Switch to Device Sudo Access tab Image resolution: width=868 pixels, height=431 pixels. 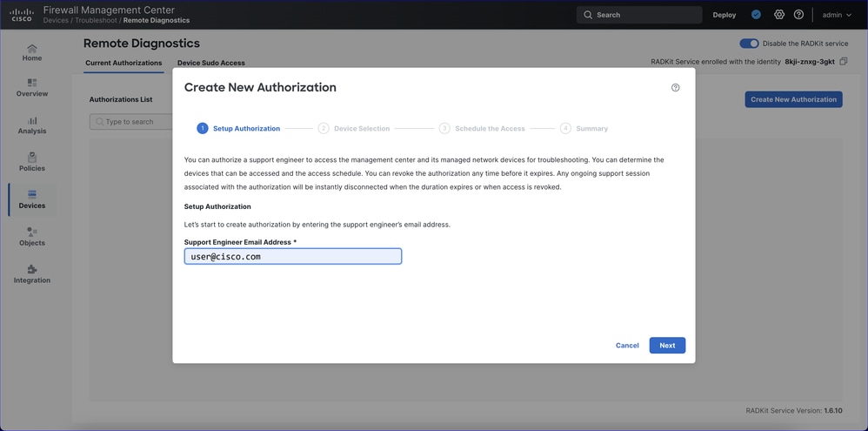[x=210, y=64]
